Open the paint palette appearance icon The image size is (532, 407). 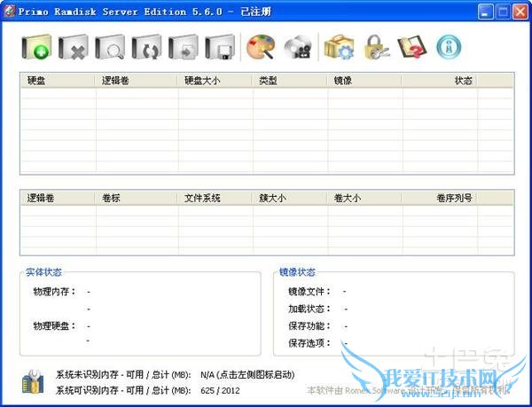pyautogui.click(x=260, y=47)
